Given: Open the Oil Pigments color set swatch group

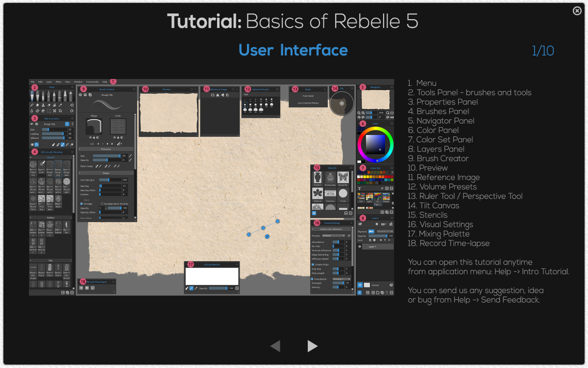Looking at the screenshot, I should point(378,197).
